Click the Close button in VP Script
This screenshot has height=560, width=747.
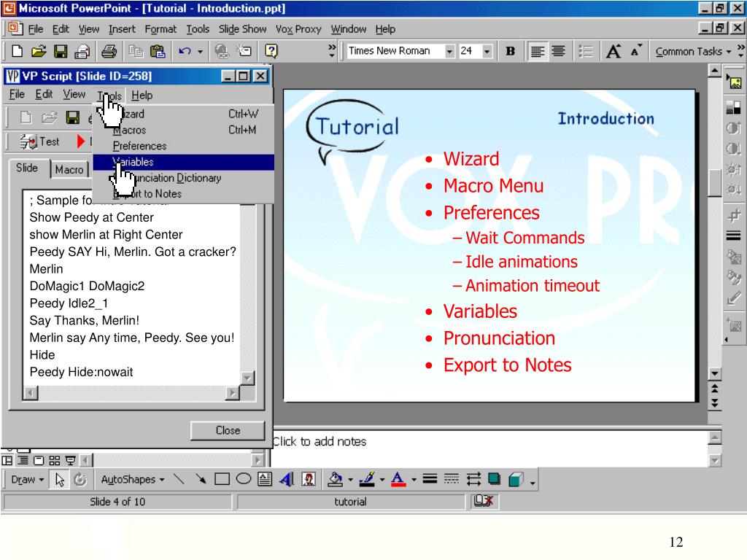228,430
